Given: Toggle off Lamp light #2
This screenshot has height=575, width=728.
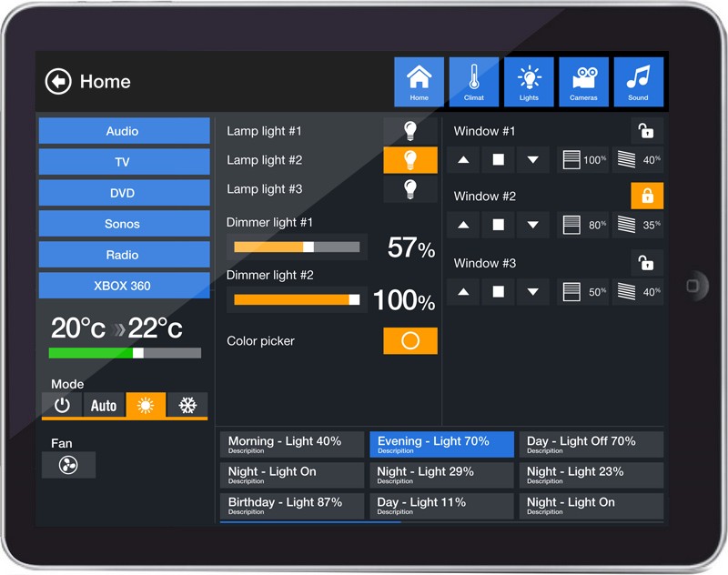Looking at the screenshot, I should pos(409,160).
